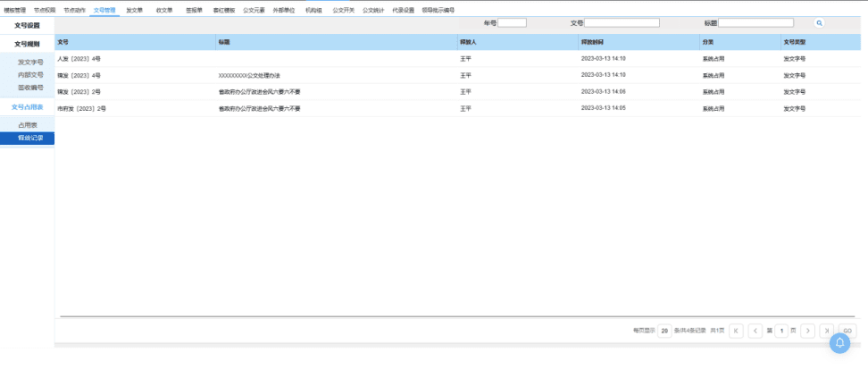Click the release time 2023-03-13 14:05
Image resolution: width=868 pixels, height=370 pixels.
coord(603,108)
